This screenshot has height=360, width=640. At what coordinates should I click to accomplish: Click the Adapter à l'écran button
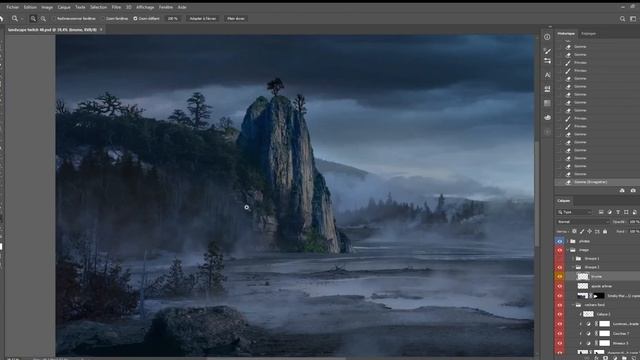point(202,18)
